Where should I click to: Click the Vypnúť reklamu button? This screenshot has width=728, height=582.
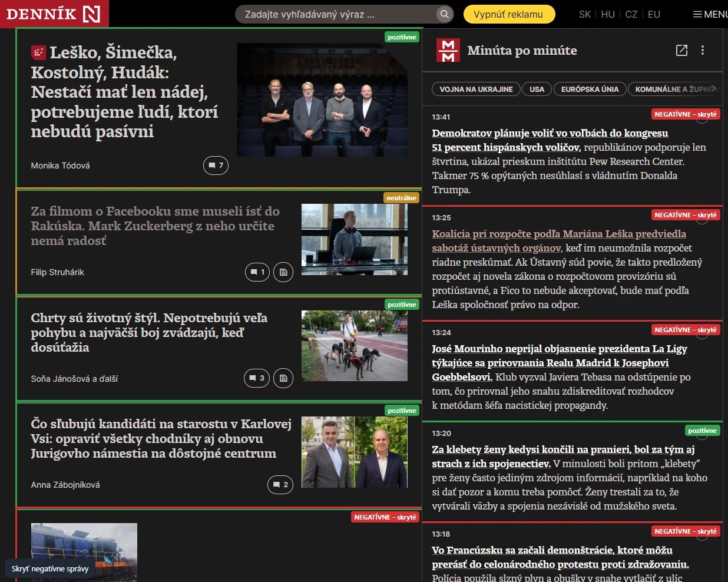pyautogui.click(x=509, y=14)
